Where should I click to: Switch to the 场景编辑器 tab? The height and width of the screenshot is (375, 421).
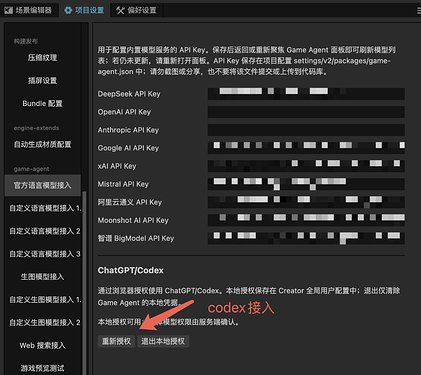(29, 10)
